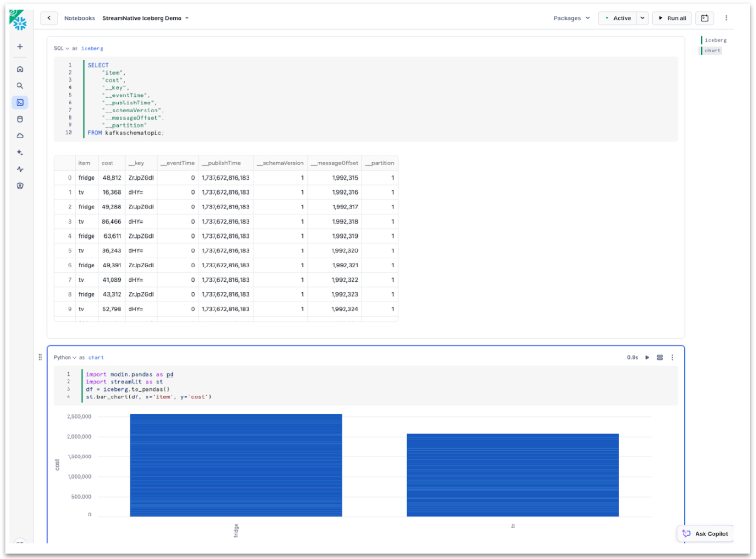Expand the Packages dropdown
756x559 pixels.
[x=572, y=18]
